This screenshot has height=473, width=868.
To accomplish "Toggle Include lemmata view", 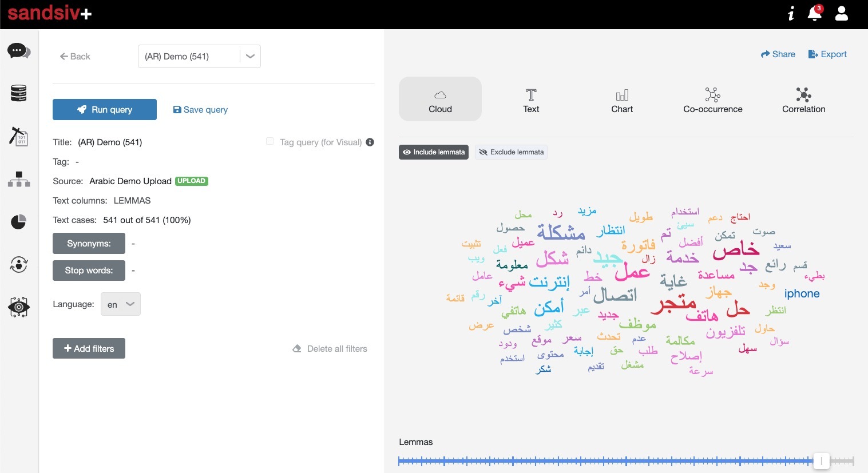I will coord(434,152).
